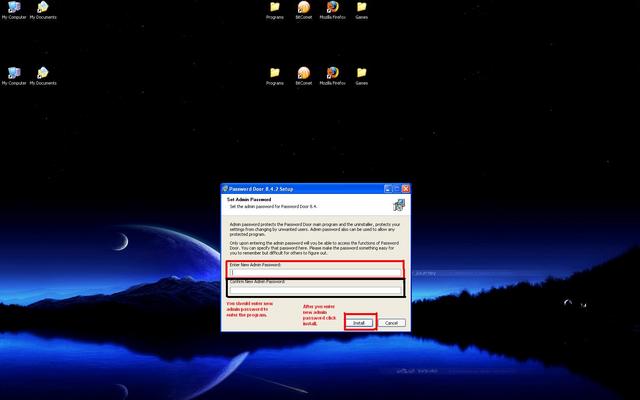Screen dimensions: 640x400
Task: Minimize the Password Door Setup window
Action: coord(386,188)
